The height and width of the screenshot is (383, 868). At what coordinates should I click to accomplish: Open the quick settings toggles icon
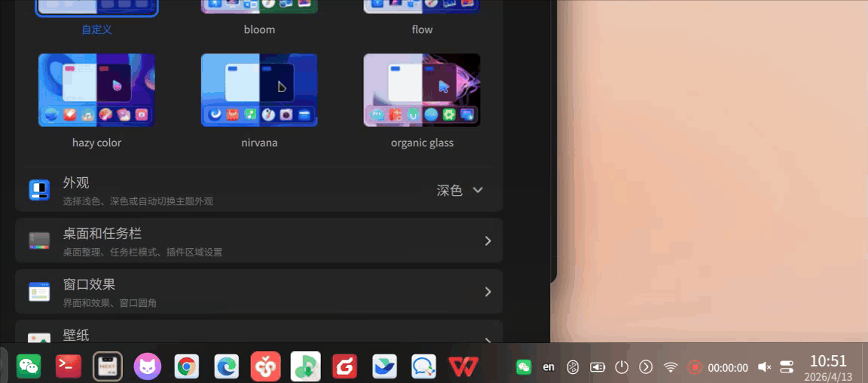point(787,367)
